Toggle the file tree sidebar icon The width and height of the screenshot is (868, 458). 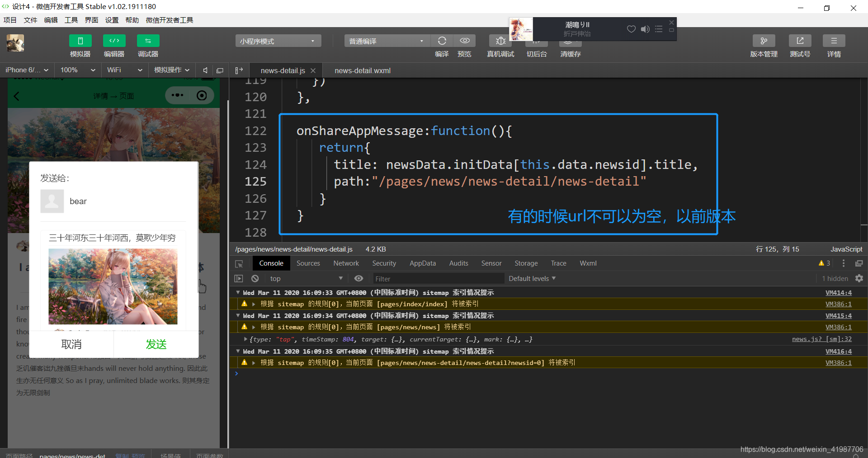[x=239, y=70]
